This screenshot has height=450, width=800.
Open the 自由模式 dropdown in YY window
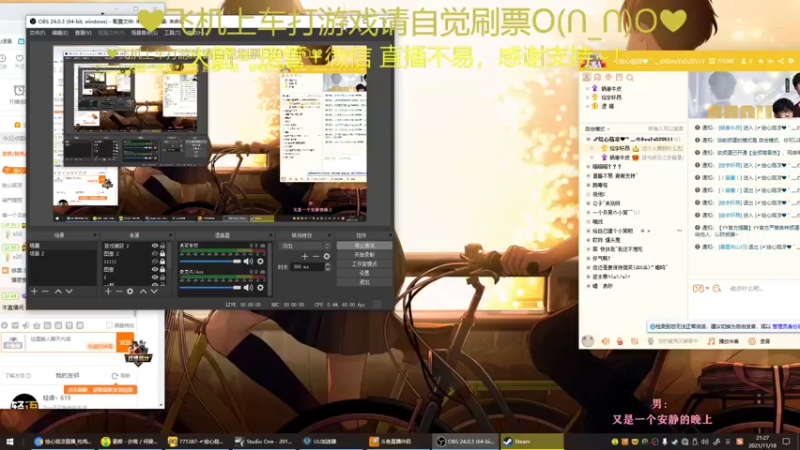(x=597, y=129)
